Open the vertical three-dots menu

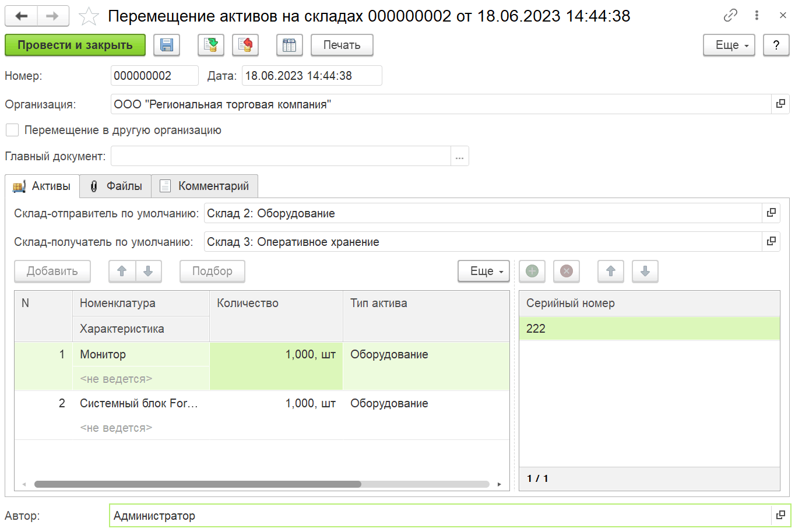pyautogui.click(x=757, y=16)
